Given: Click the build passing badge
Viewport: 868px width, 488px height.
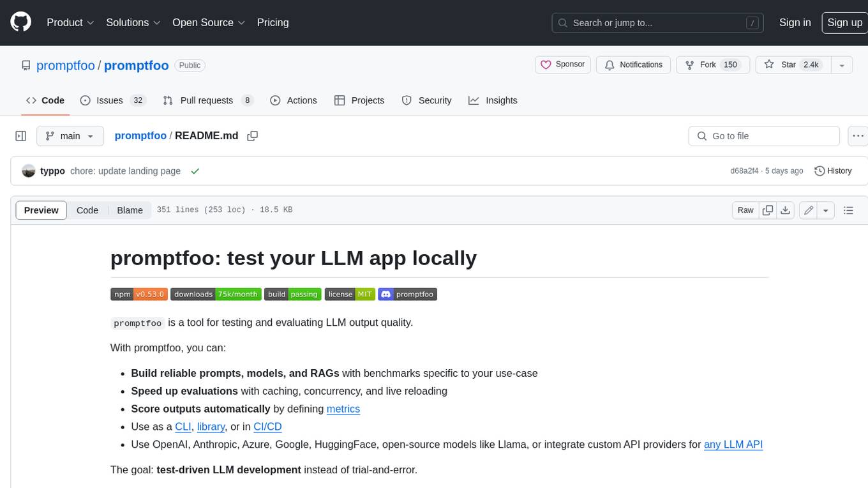Looking at the screenshot, I should pyautogui.click(x=293, y=294).
